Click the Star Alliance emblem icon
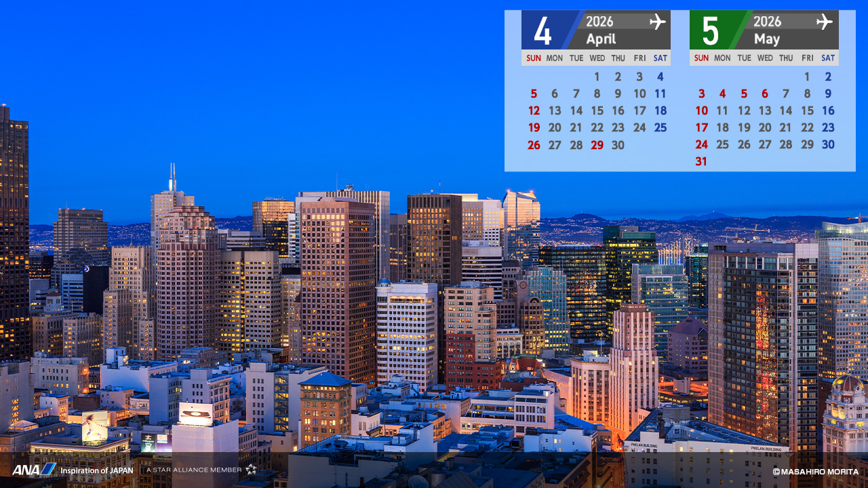Viewport: 868px width, 488px height. click(251, 470)
